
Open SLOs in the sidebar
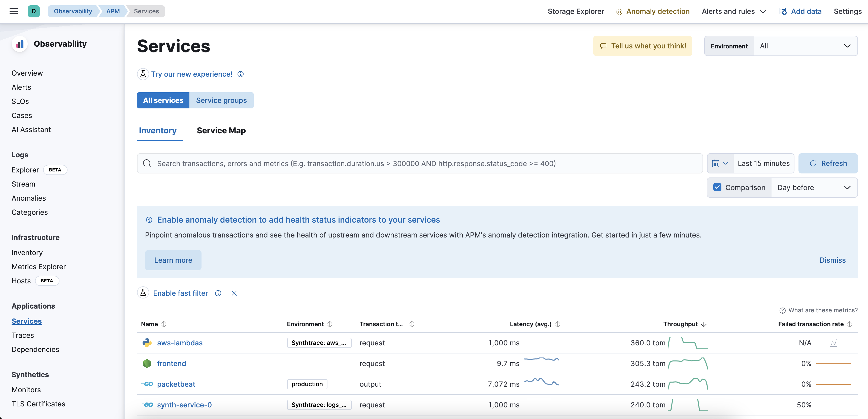click(20, 102)
